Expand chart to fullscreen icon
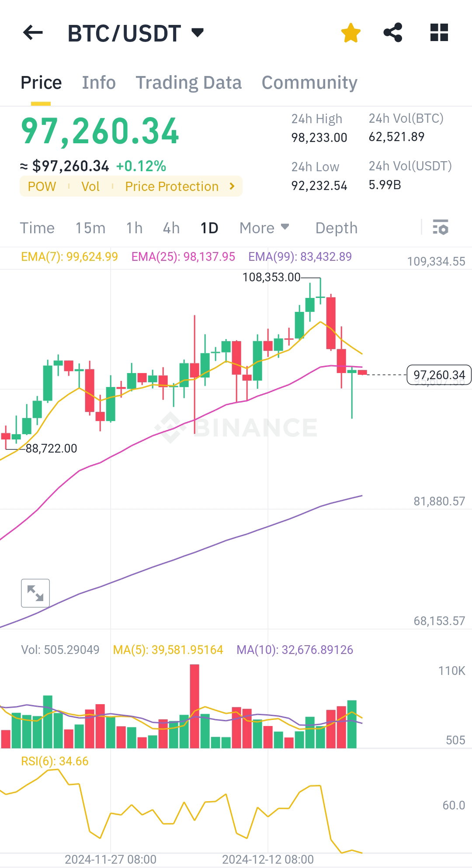The image size is (472, 868). click(x=35, y=593)
